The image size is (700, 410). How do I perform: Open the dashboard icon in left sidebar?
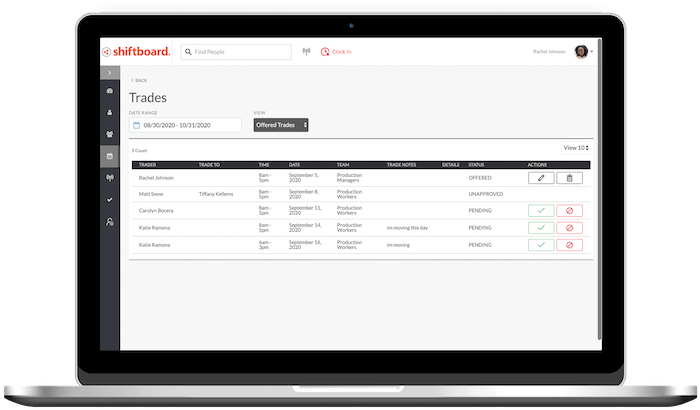109,91
